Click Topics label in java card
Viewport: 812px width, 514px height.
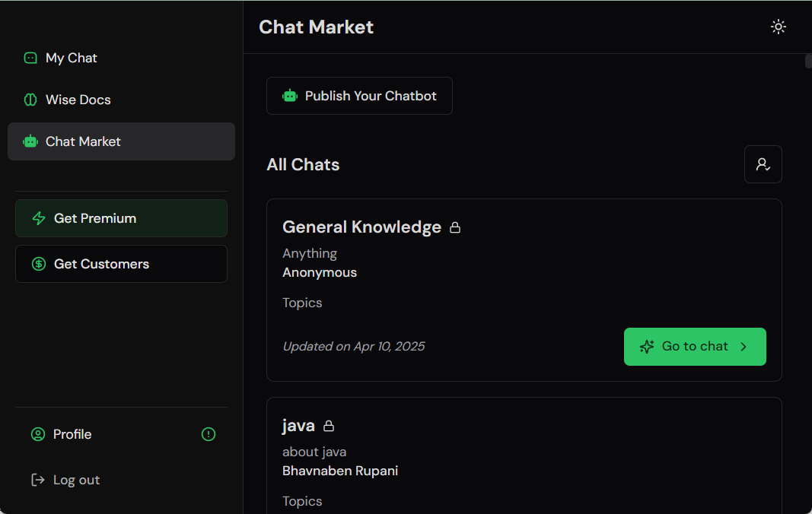(302, 502)
